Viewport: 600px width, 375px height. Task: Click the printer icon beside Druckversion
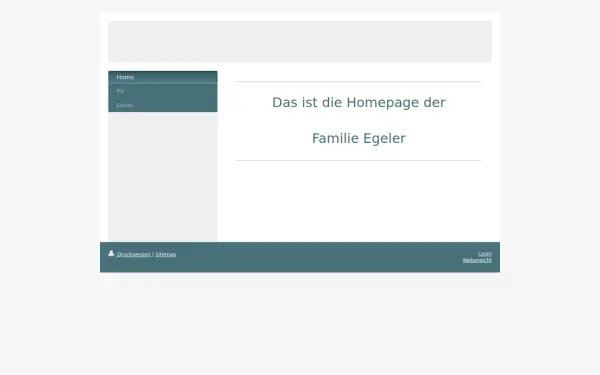click(111, 253)
